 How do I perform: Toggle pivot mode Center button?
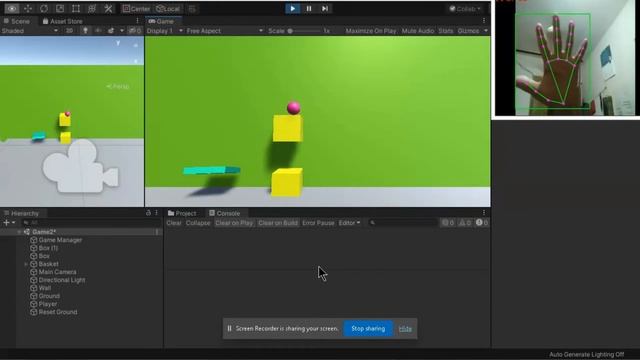coord(136,9)
